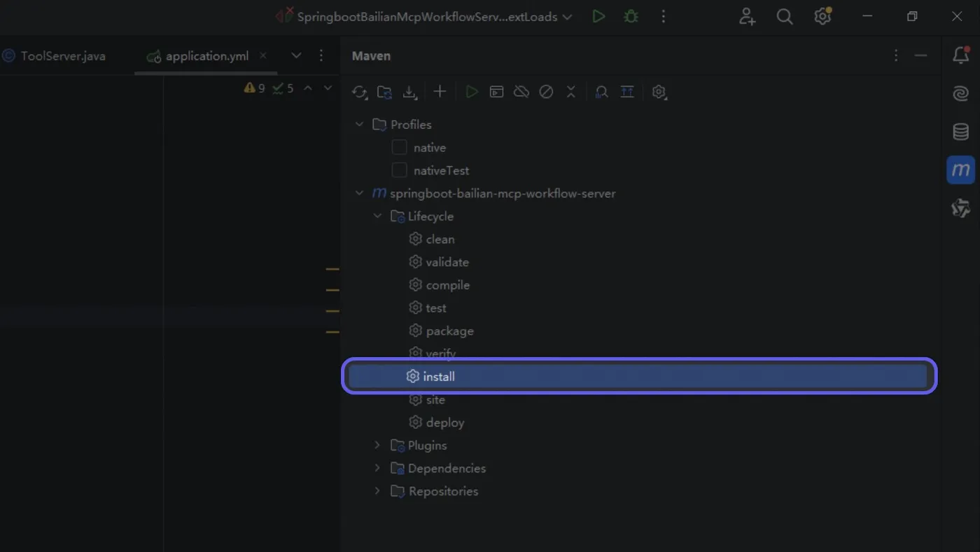Viewport: 980px width, 552px height.
Task: Go to previous highlighted problem arrow
Action: point(308,88)
